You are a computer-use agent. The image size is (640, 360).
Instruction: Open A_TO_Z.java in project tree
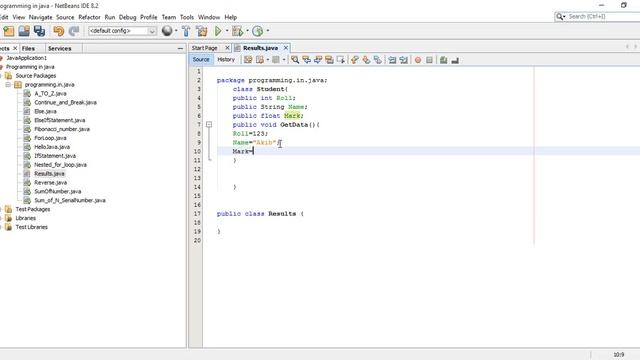click(50, 93)
